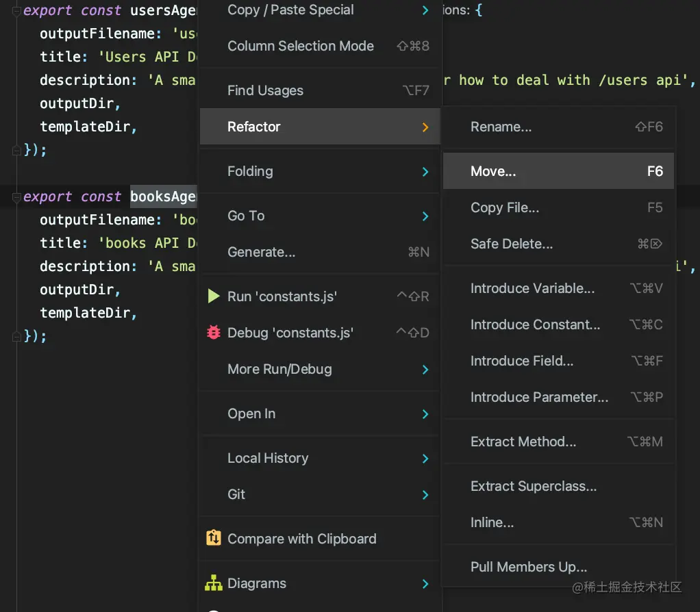Click Run 'constants.js' label
The height and width of the screenshot is (612, 700).
click(x=282, y=296)
